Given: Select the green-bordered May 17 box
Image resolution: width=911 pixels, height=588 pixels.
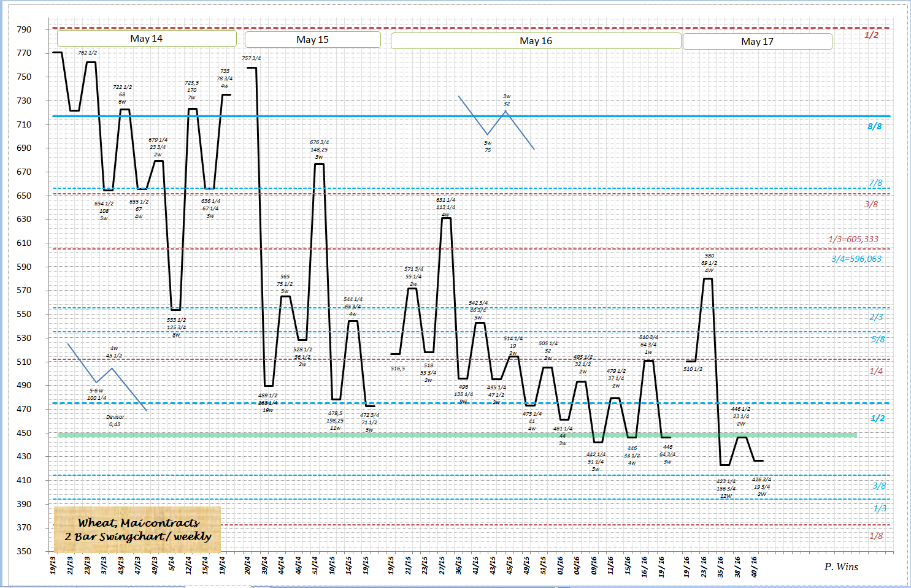Looking at the screenshot, I should pos(757,42).
